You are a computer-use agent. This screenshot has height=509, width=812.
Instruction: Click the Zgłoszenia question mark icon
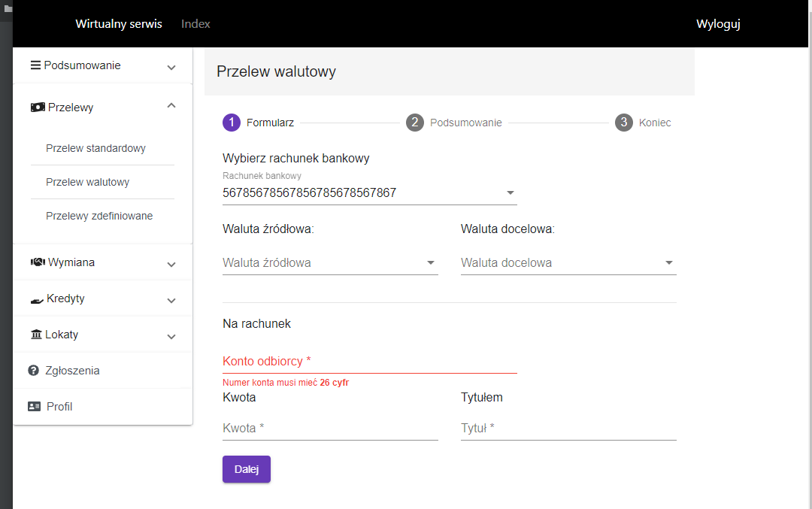pyautogui.click(x=34, y=371)
